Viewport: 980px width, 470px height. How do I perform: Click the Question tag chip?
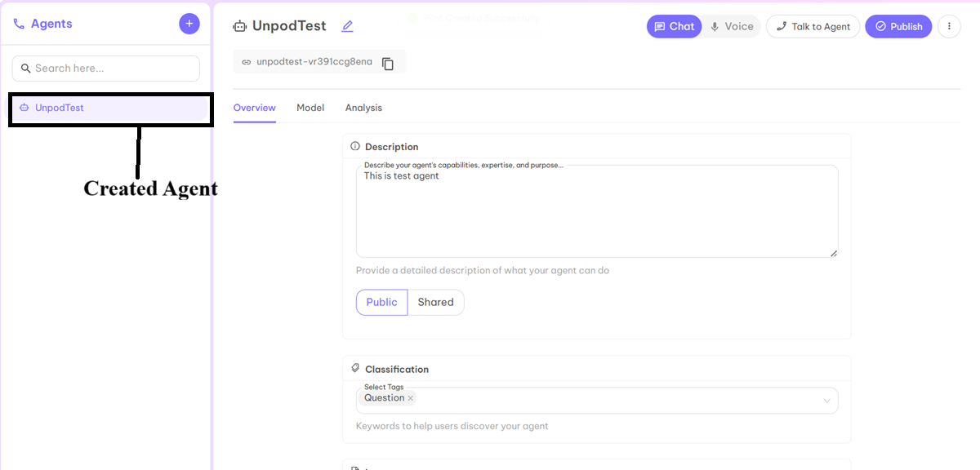point(388,398)
